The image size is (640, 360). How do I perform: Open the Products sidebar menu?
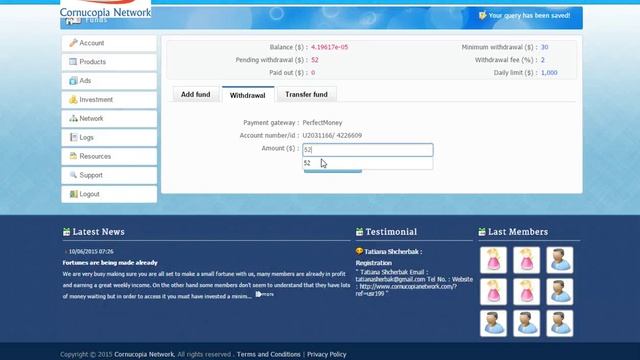[x=109, y=62]
